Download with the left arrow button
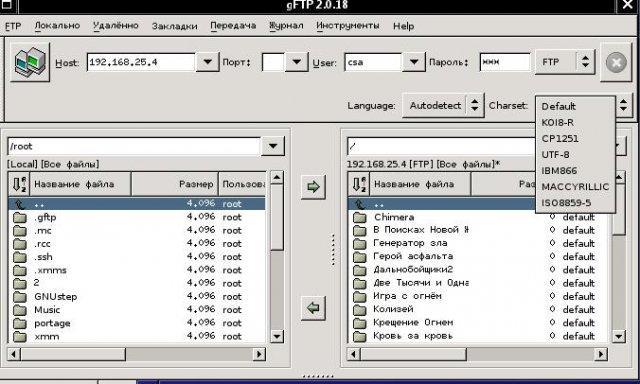 point(313,308)
